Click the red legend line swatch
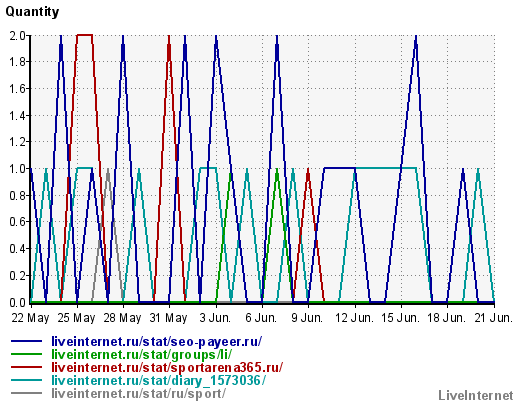Screen dimensions: 520x405 tap(27, 367)
